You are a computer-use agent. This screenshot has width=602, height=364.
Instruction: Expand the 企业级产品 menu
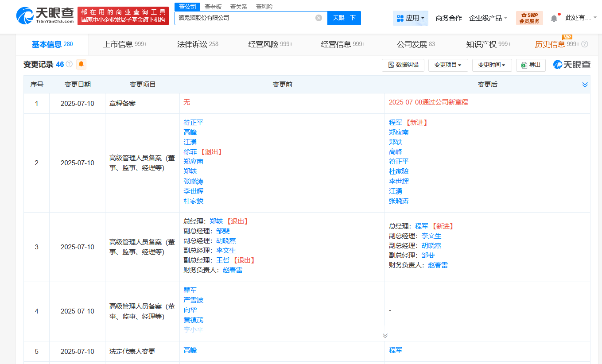coord(488,18)
